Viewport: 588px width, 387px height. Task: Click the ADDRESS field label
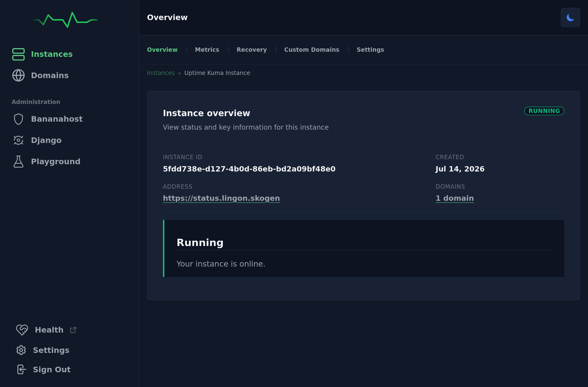point(177,186)
